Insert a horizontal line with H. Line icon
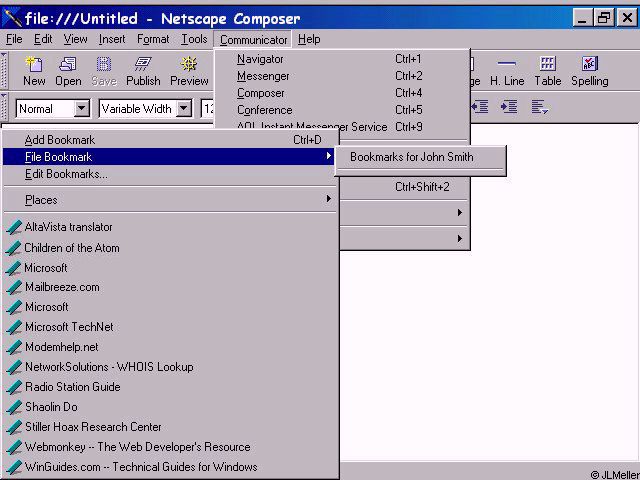The image size is (640, 480). click(x=507, y=64)
